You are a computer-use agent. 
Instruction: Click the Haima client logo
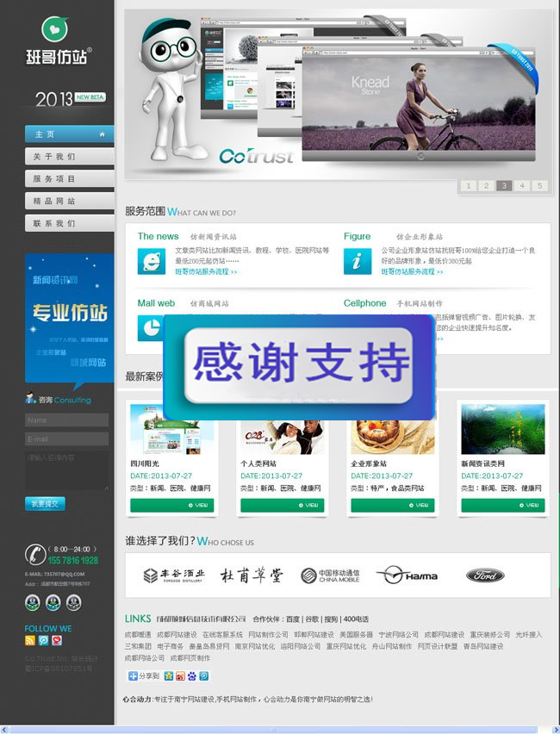(x=407, y=575)
